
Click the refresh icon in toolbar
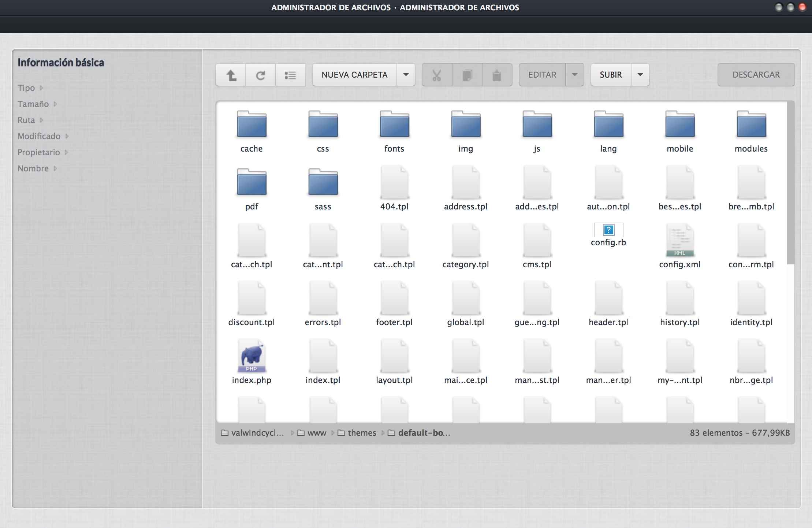pos(260,75)
